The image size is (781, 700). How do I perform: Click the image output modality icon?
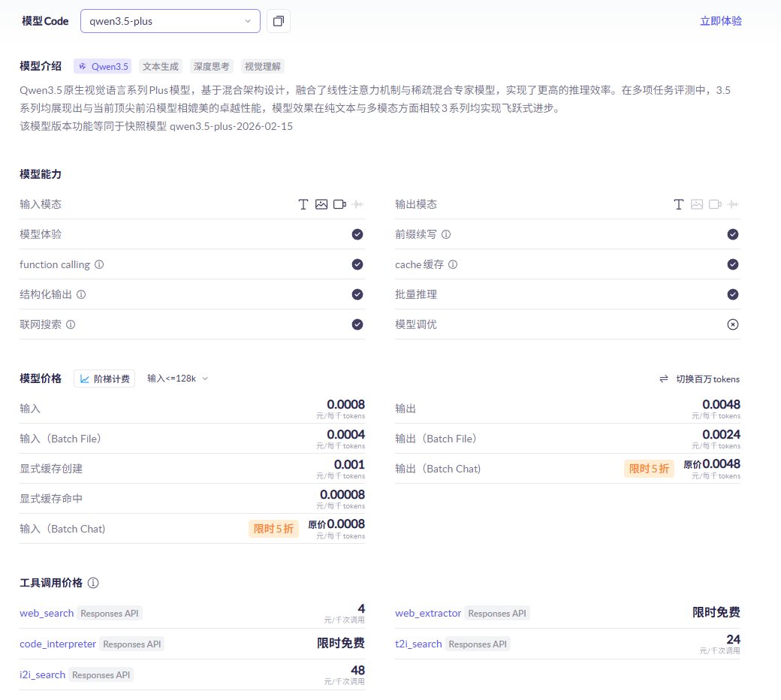(697, 204)
